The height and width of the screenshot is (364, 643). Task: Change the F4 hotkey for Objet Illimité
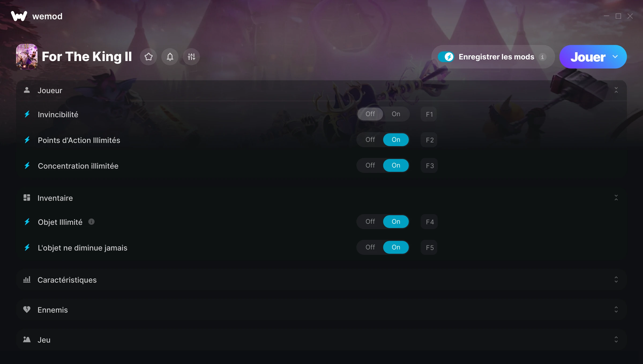(429, 222)
